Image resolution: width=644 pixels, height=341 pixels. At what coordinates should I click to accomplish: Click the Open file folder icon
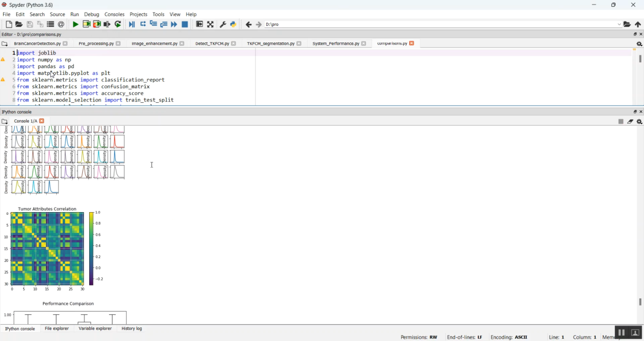tap(19, 24)
